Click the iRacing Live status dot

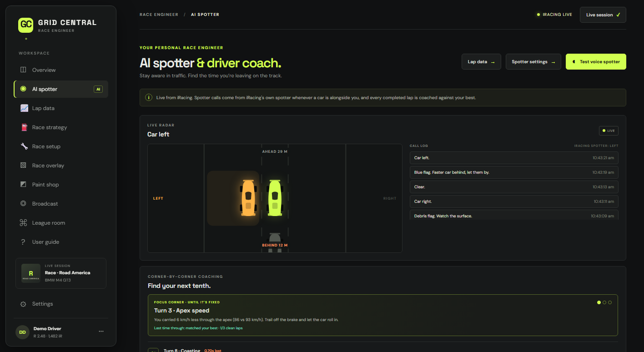pyautogui.click(x=538, y=15)
